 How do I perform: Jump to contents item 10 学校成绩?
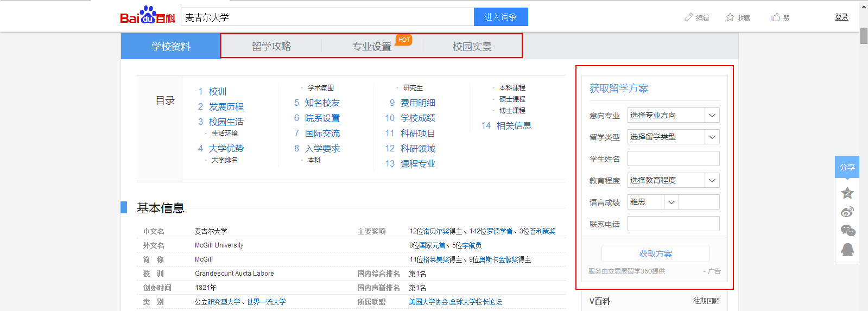click(x=418, y=118)
